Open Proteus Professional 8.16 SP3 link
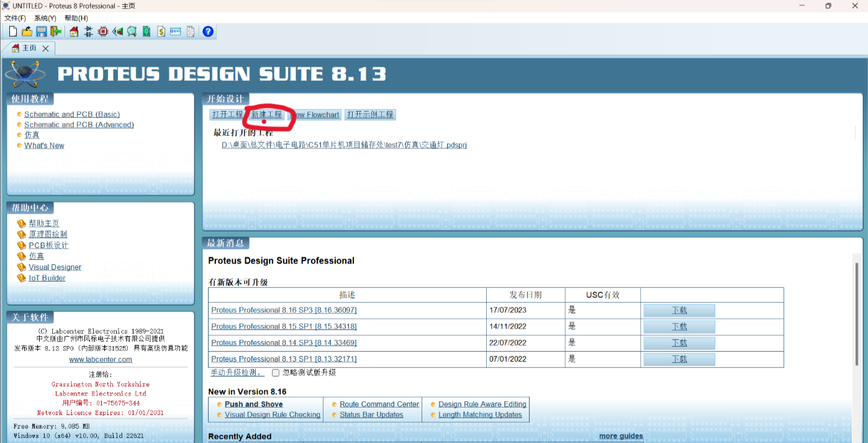 284,310
